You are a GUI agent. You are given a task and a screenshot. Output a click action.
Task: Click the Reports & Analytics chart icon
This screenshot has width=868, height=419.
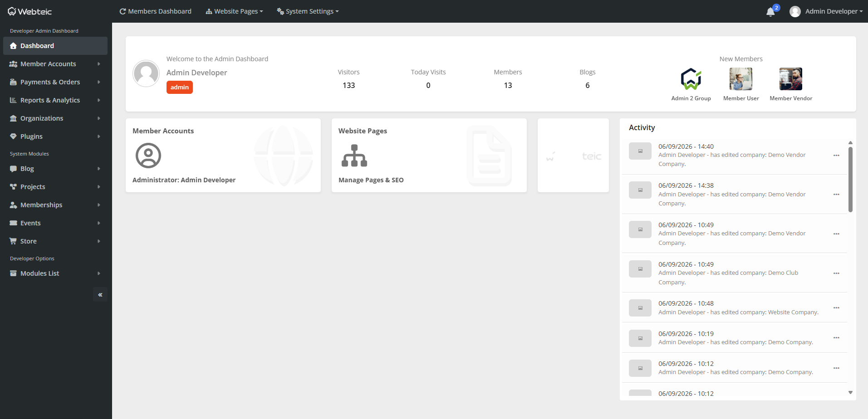tap(13, 100)
